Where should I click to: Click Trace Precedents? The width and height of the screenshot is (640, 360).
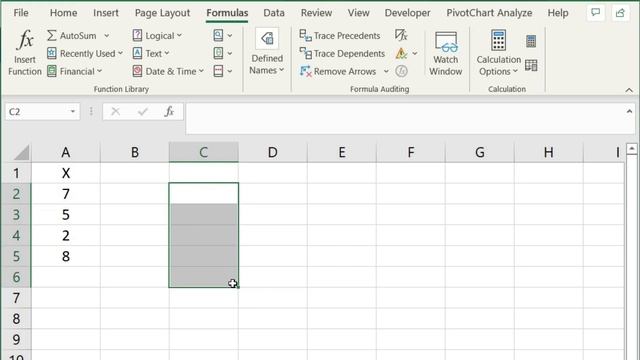pos(340,36)
